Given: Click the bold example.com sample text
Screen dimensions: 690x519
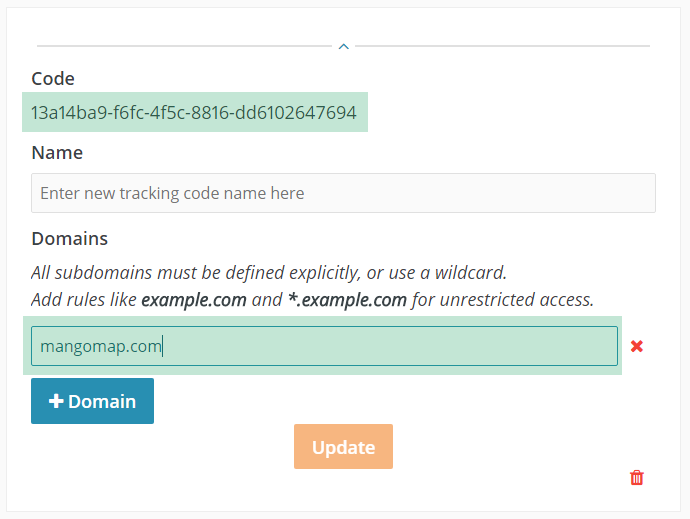Looking at the screenshot, I should point(194,300).
